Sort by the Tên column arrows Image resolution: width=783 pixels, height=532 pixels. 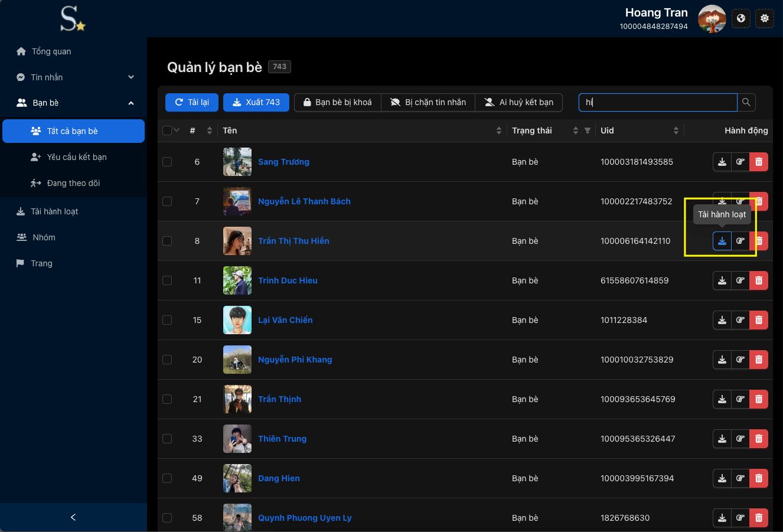tap(499, 130)
